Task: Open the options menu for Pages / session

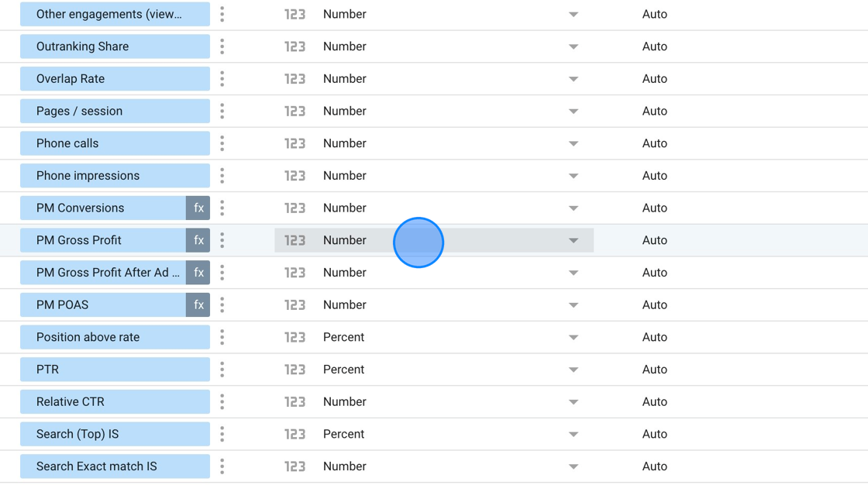Action: pyautogui.click(x=222, y=111)
